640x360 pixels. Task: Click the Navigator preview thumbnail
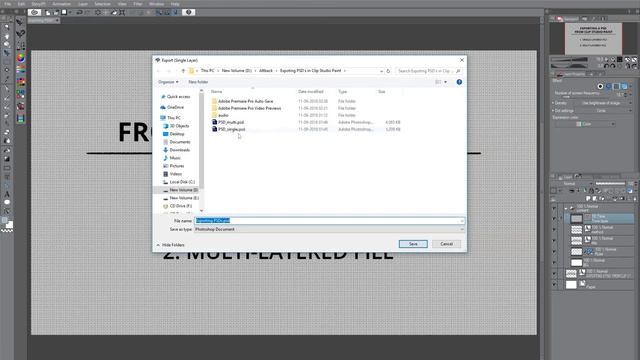[x=593, y=39]
